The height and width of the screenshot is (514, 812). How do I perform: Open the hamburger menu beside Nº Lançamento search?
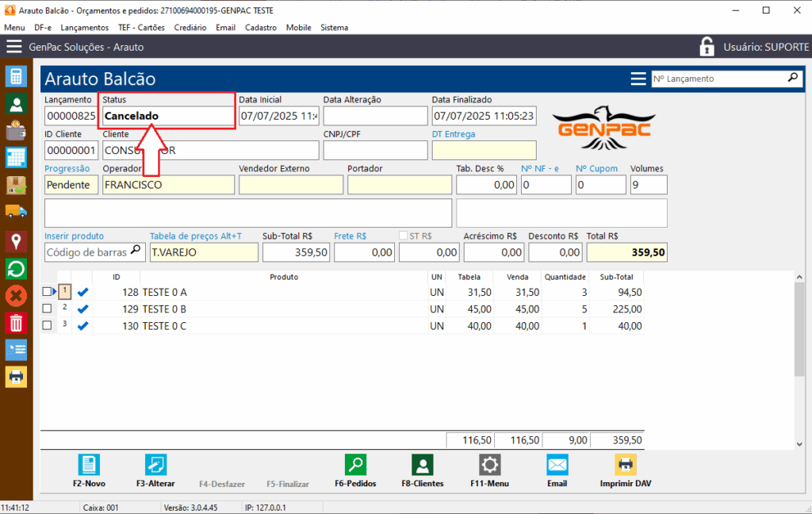638,79
